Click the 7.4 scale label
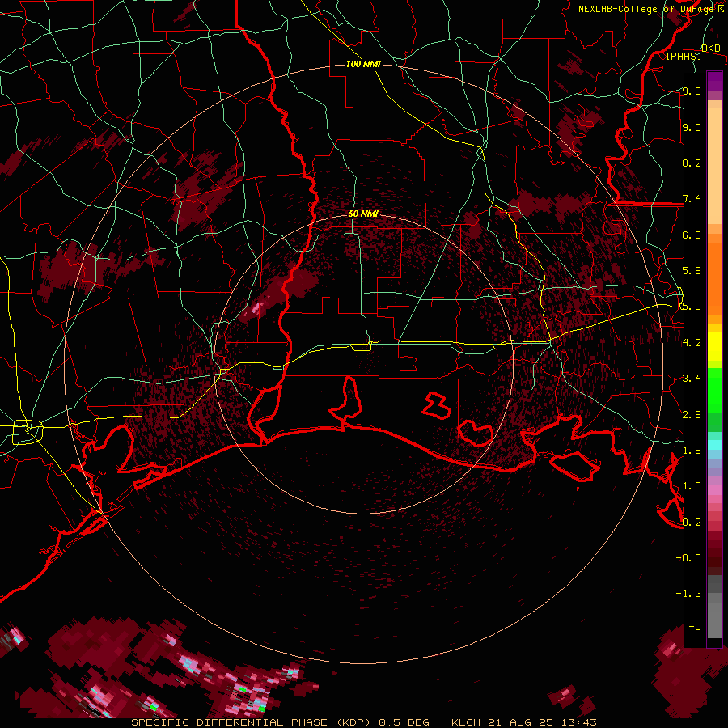The height and width of the screenshot is (728, 728). pyautogui.click(x=692, y=199)
